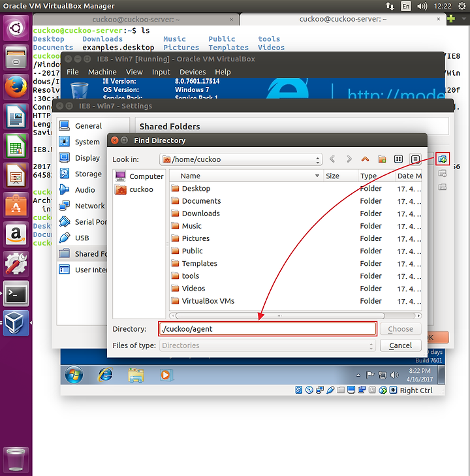Open File menu in VirtualBox VM window
The image size is (470, 476).
[72, 72]
